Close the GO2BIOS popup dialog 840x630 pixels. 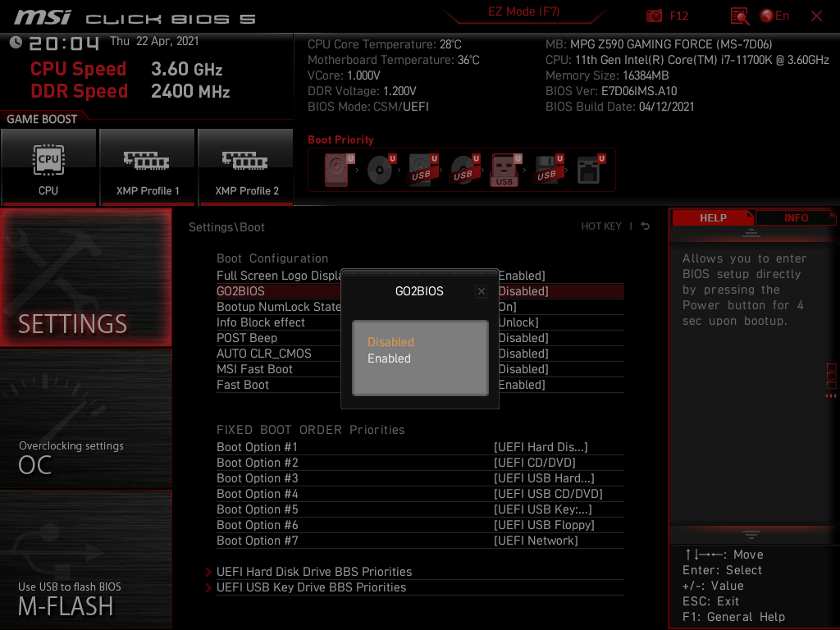tap(481, 291)
